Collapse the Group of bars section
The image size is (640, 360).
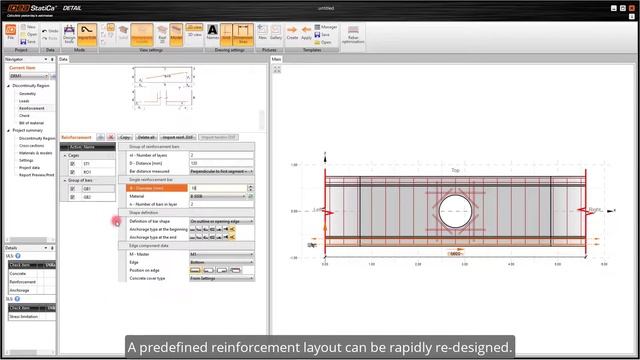pos(65,180)
